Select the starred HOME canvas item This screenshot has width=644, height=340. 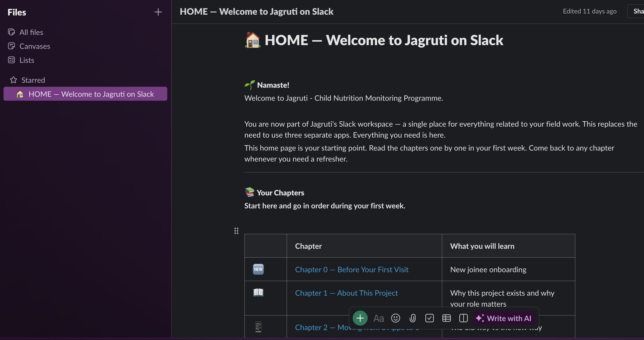click(85, 94)
